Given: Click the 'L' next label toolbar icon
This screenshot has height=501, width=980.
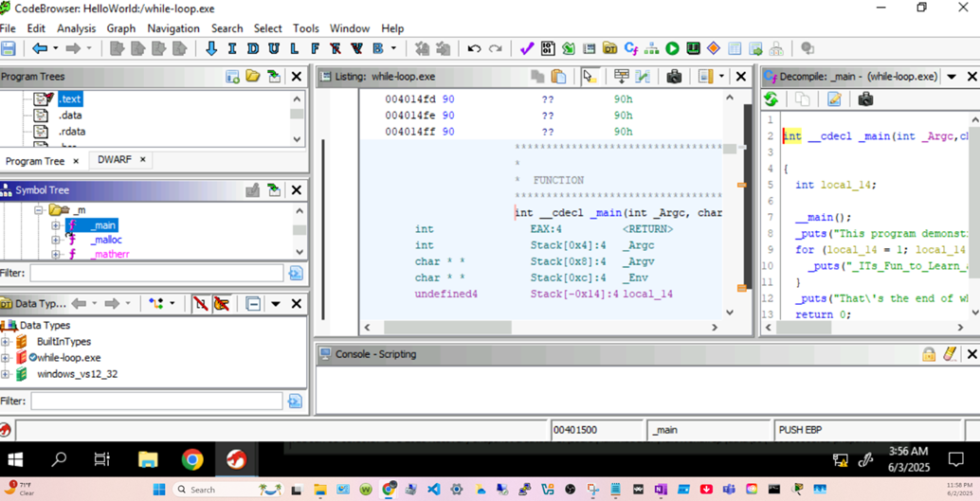Looking at the screenshot, I should tap(295, 48).
